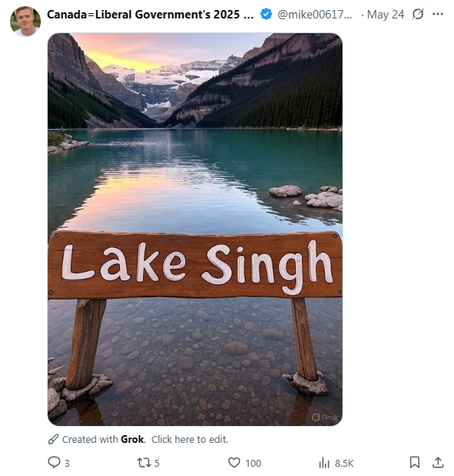Viewport: 454px width, 476px height.
Task: Open the Lake Singh image in viewer
Action: (x=195, y=230)
